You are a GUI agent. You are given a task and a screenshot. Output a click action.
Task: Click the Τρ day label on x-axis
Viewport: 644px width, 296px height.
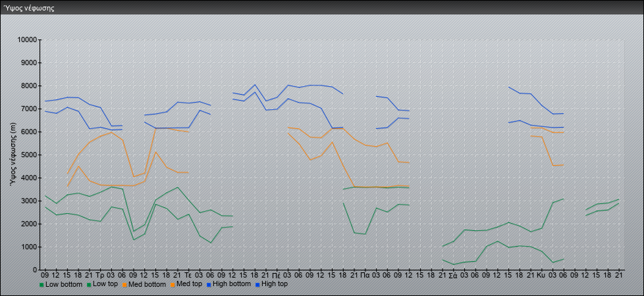pos(100,275)
